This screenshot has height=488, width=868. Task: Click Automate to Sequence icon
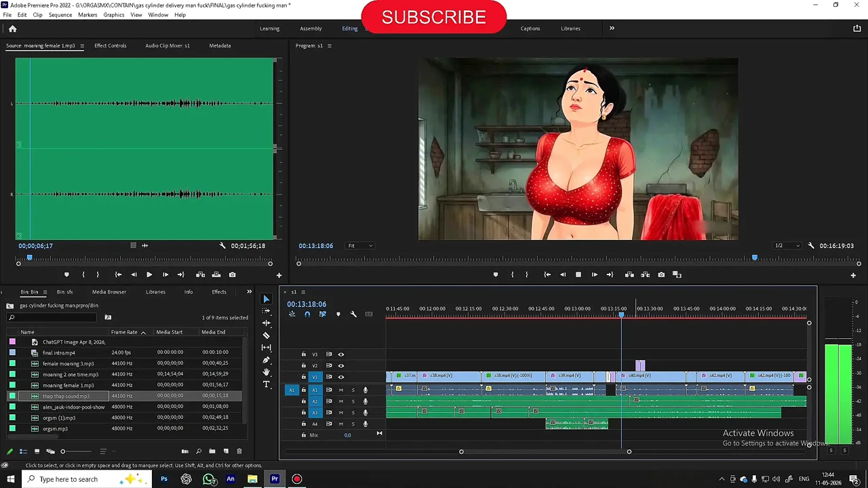click(x=184, y=451)
